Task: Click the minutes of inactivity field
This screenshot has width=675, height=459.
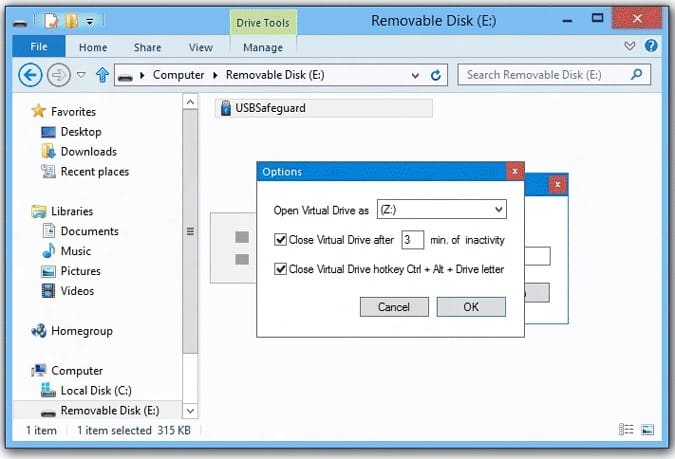Action: pyautogui.click(x=412, y=239)
